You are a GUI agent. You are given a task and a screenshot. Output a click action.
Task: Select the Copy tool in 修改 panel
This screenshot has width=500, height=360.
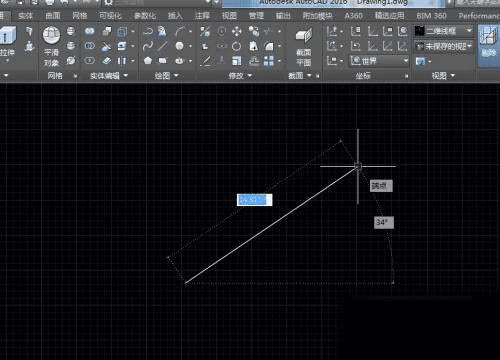click(254, 32)
